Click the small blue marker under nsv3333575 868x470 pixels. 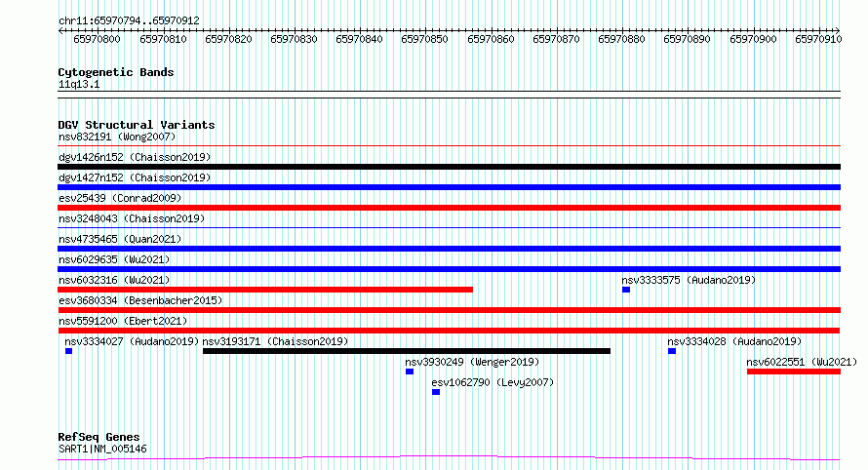625,290
